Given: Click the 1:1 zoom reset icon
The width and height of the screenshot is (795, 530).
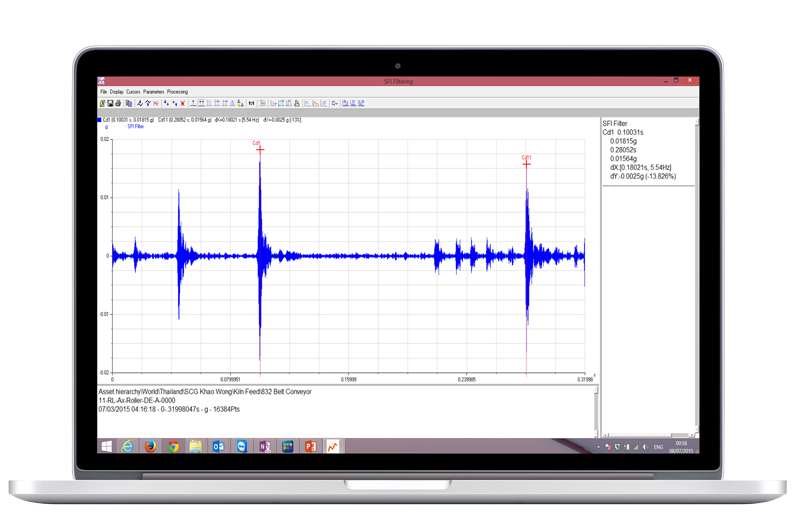Looking at the screenshot, I should pos(252,103).
